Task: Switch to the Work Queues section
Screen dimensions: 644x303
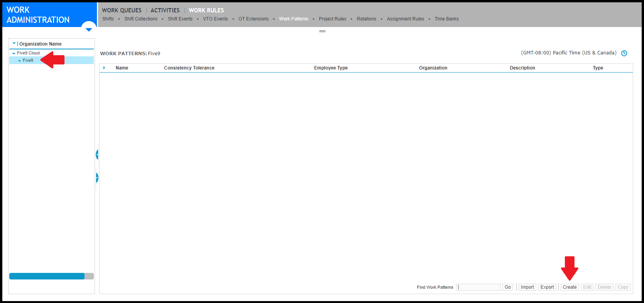Action: coord(122,10)
